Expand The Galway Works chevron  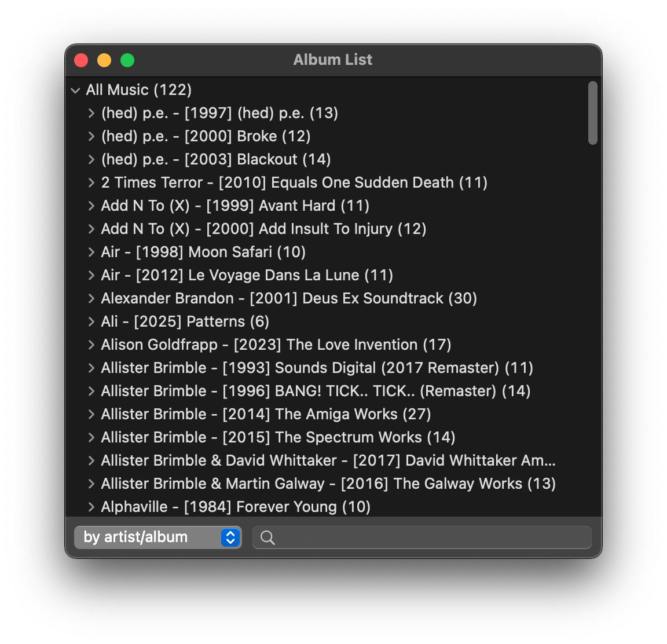pos(91,484)
